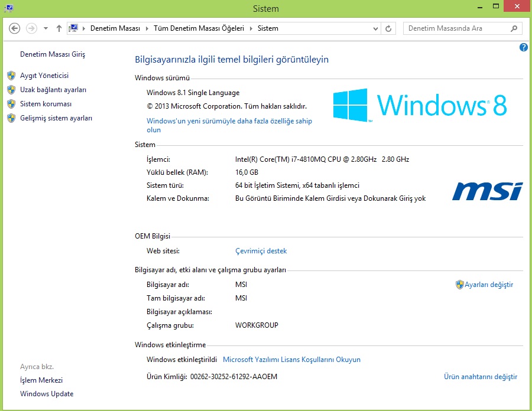Open Denetim Masası Giriş link
This screenshot has width=532, height=411.
(x=53, y=54)
